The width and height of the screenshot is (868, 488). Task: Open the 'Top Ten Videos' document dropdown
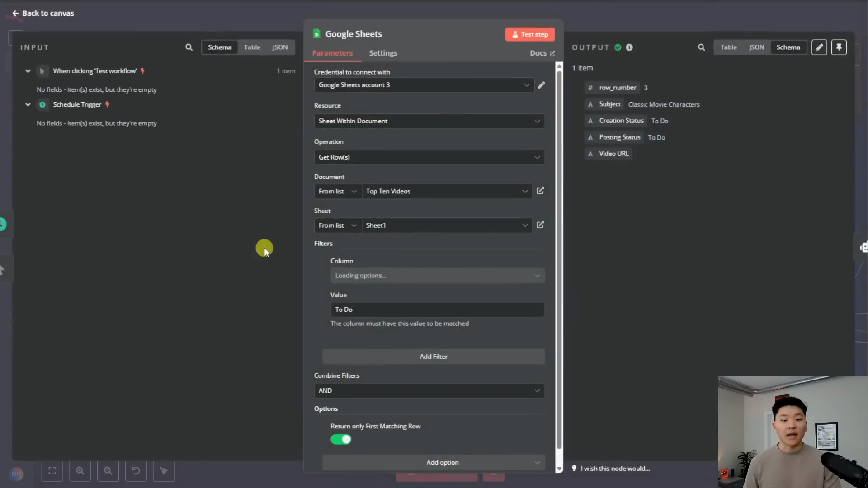click(447, 191)
